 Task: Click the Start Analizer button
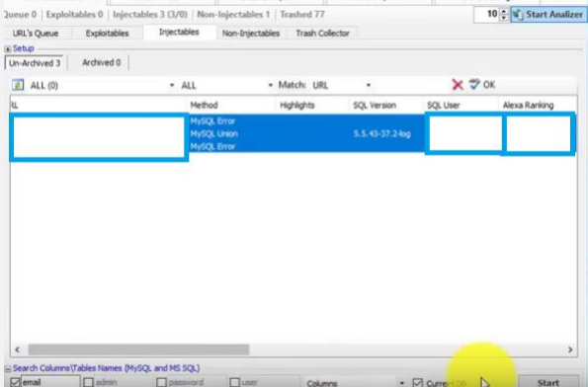pos(548,15)
